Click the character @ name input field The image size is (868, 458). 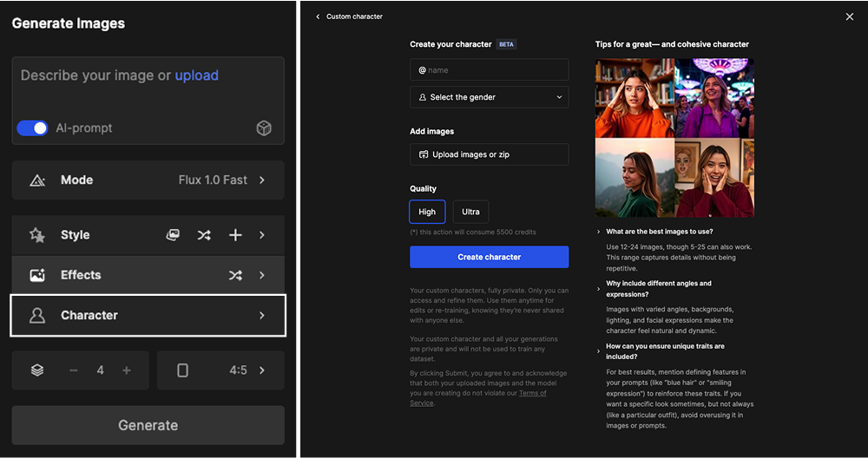[x=490, y=70]
